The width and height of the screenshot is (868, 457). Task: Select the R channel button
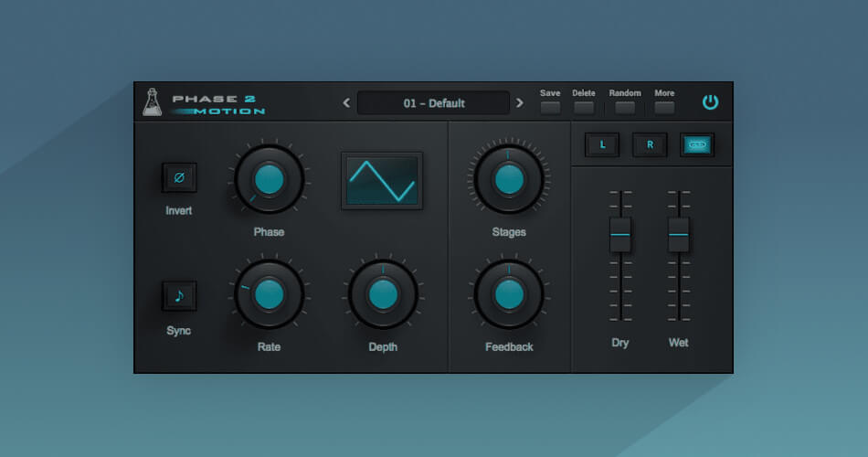650,144
